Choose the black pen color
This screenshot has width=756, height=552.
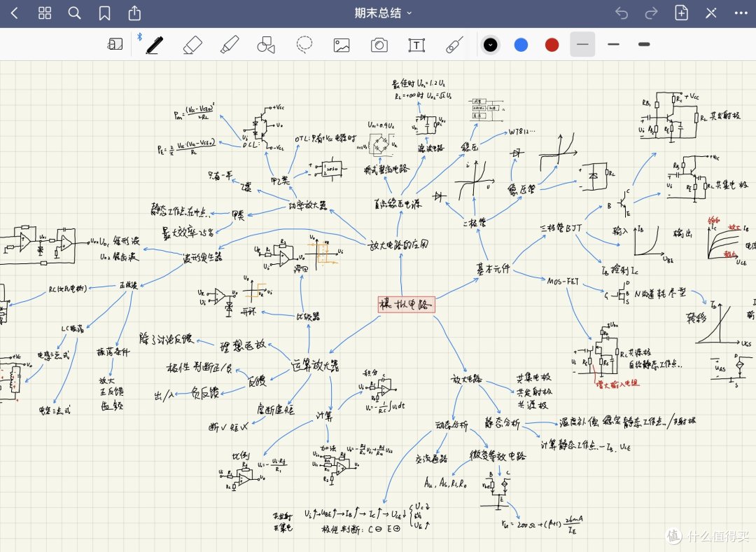click(x=490, y=45)
